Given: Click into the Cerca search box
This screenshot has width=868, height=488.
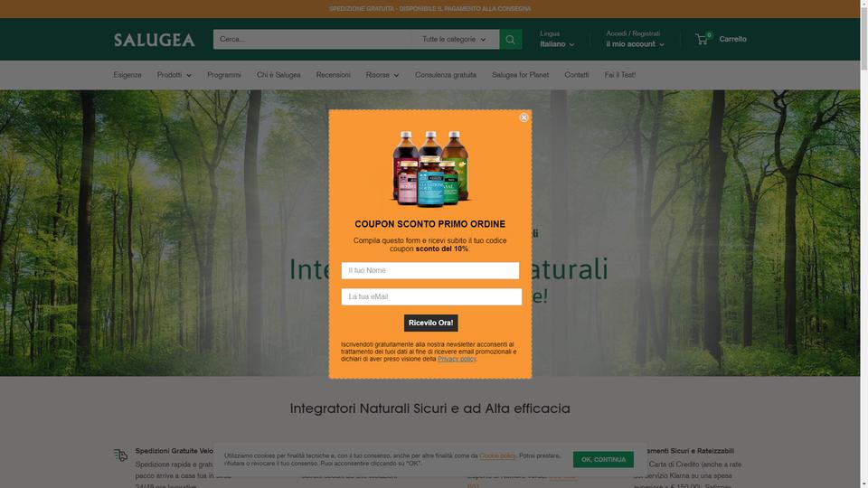Looking at the screenshot, I should pos(313,39).
